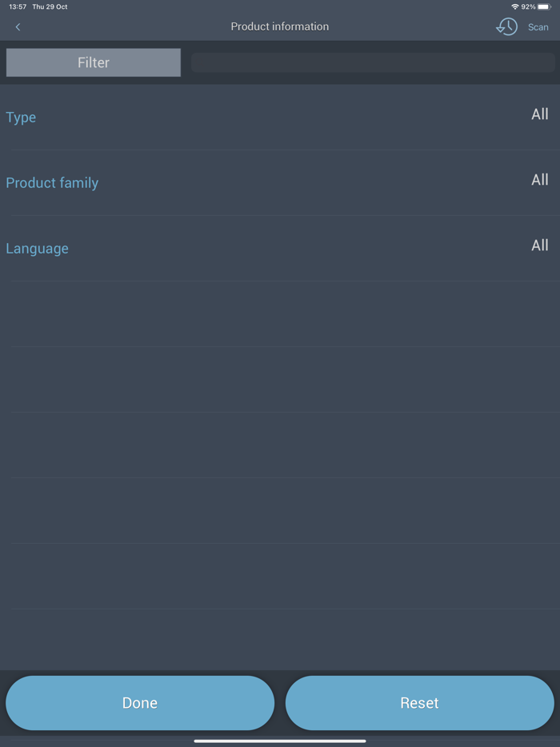Change the All value beside Type
This screenshot has height=747, width=560.
tap(540, 114)
